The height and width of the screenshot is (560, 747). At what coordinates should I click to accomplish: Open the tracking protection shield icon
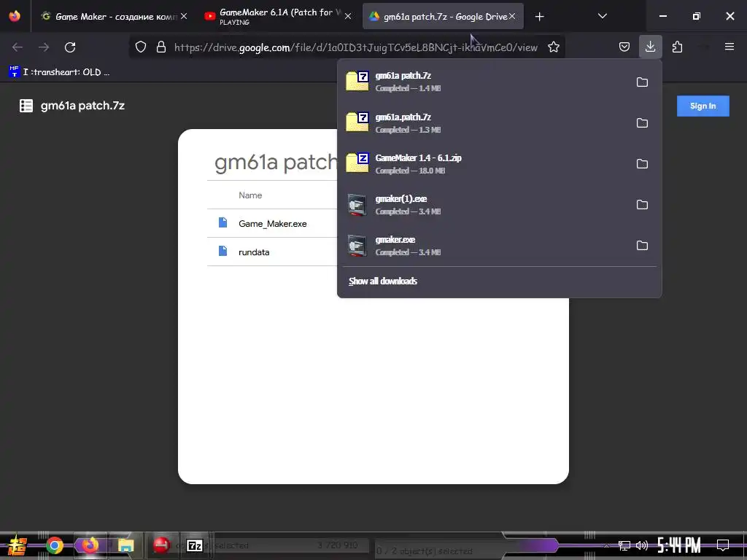point(141,47)
